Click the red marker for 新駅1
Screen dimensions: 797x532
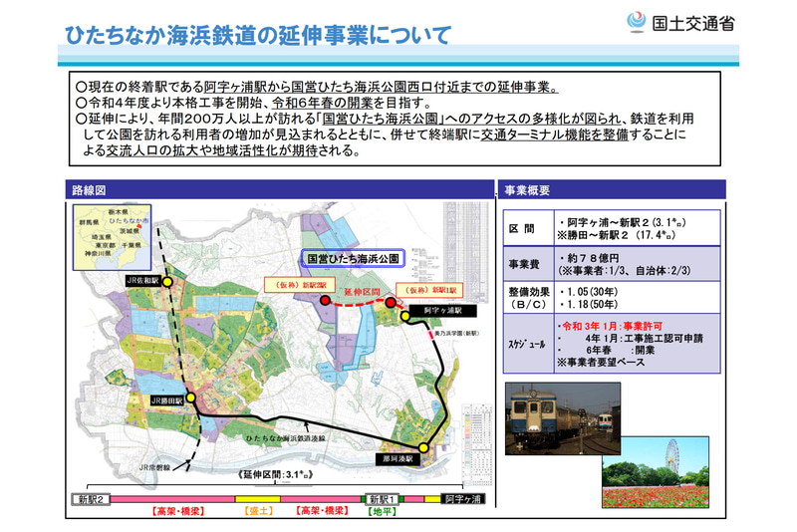[x=391, y=303]
